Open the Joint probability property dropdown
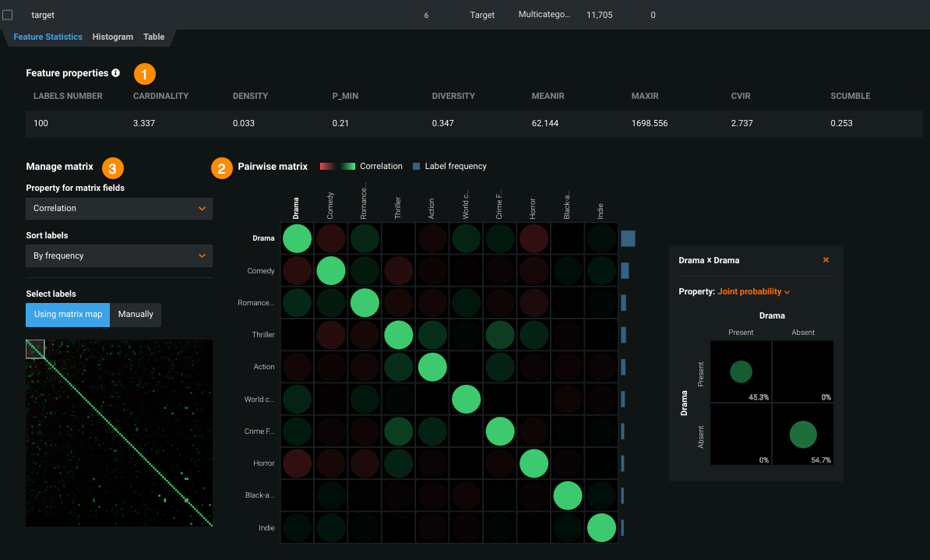 point(754,291)
